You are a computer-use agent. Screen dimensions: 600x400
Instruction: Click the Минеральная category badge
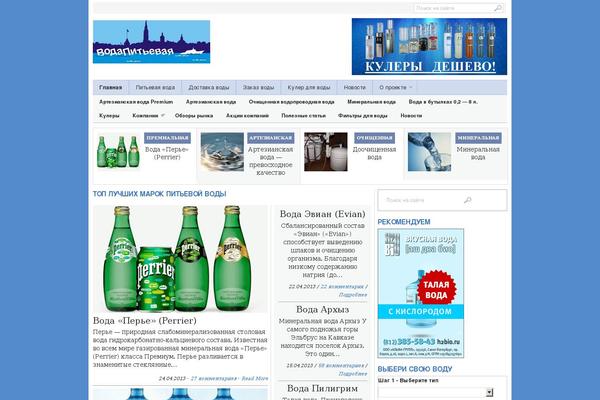(478, 138)
